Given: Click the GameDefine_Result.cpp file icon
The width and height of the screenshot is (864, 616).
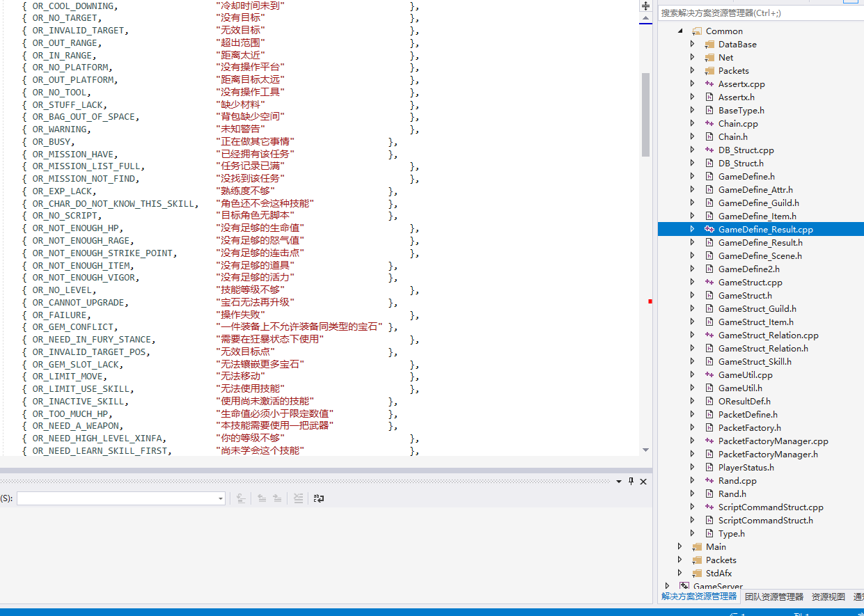Looking at the screenshot, I should click(709, 230).
